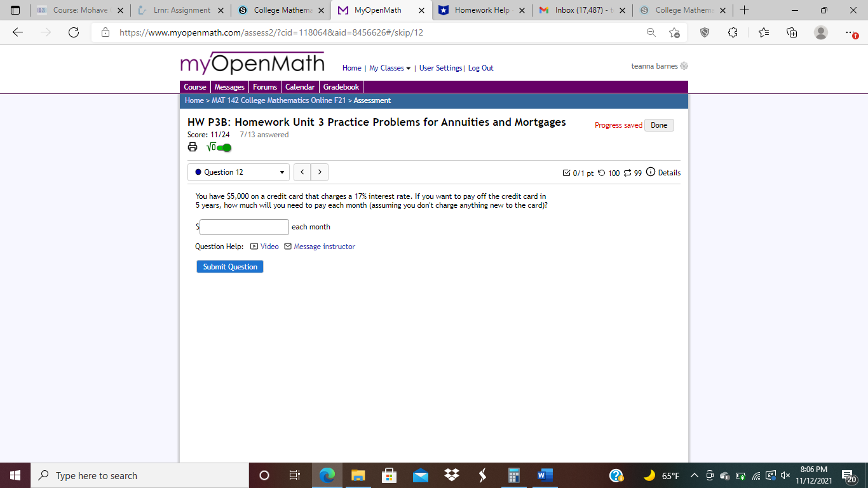
Task: Click the Message instructor envelope icon
Action: 287,247
